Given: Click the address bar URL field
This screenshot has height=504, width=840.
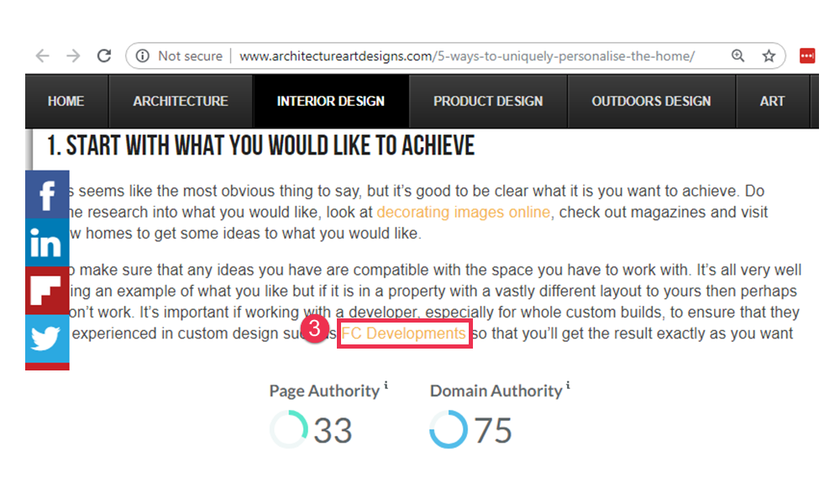Looking at the screenshot, I should (x=466, y=56).
